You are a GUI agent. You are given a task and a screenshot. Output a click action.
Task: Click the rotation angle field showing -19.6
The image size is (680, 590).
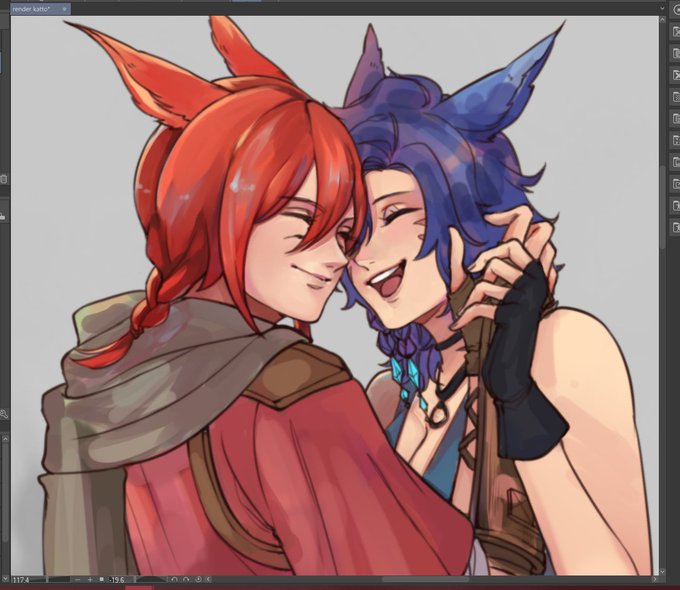click(x=118, y=580)
